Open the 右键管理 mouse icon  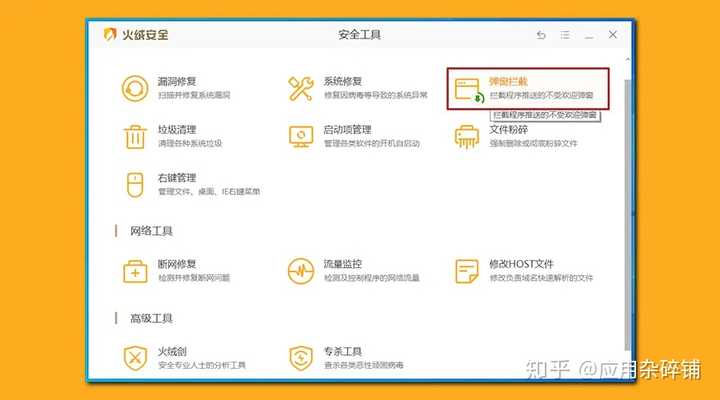pyautogui.click(x=135, y=185)
